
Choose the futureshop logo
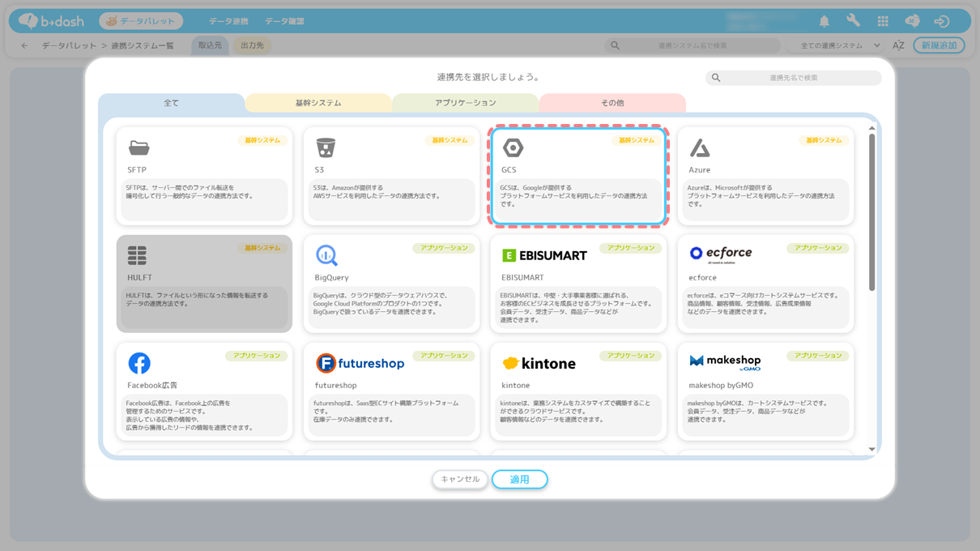[x=360, y=363]
